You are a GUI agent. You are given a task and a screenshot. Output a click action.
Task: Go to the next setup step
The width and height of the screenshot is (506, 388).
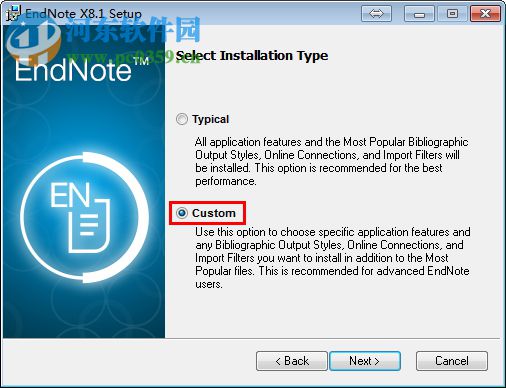click(x=365, y=361)
